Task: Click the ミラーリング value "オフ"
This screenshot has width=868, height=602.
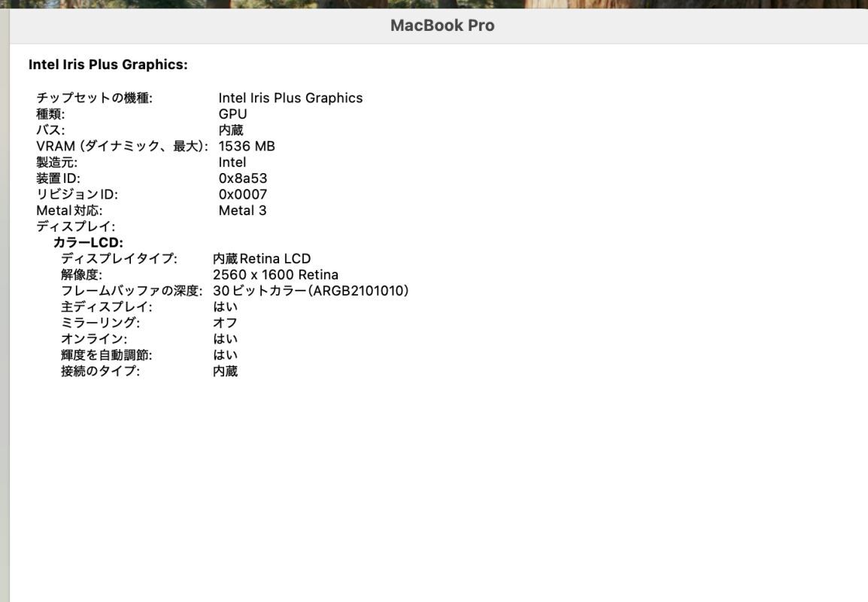Action: coord(229,322)
